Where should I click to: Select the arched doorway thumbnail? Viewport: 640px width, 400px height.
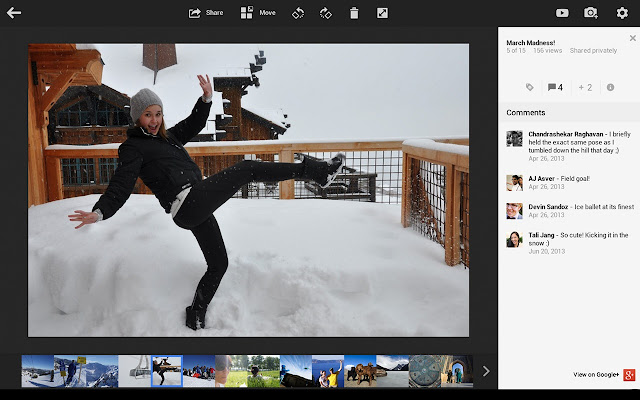(457, 371)
